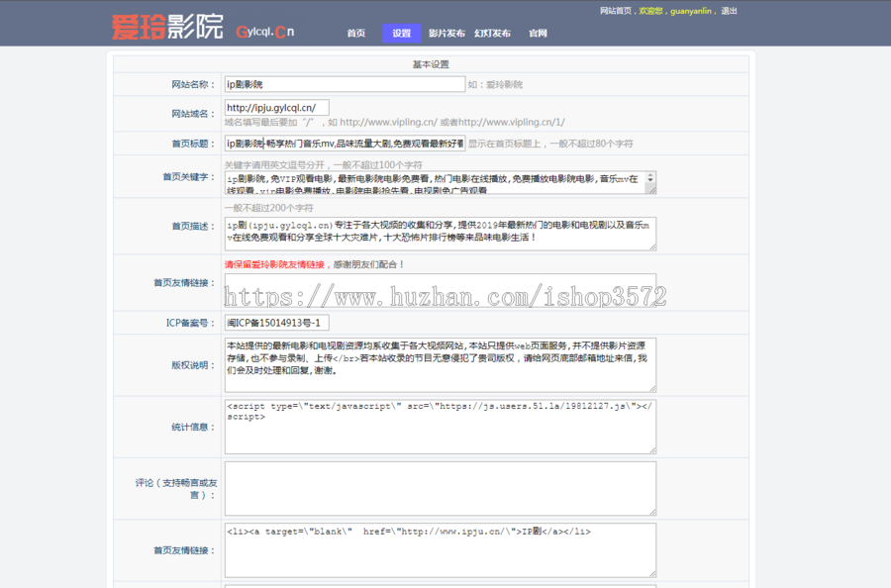Screen dimensions: 891x588
Task: Click the 统计信息 script textarea
Action: [x=441, y=427]
